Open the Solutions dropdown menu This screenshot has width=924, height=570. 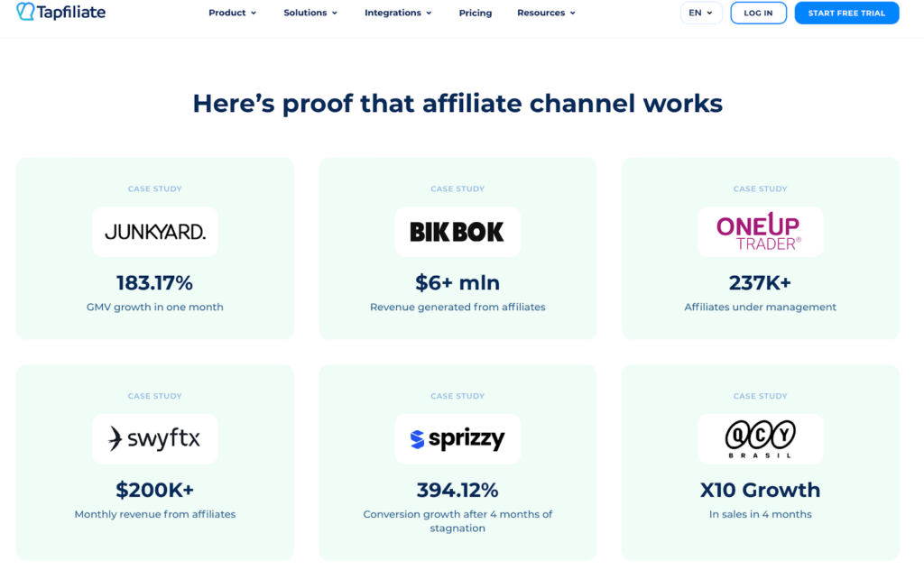(x=310, y=13)
